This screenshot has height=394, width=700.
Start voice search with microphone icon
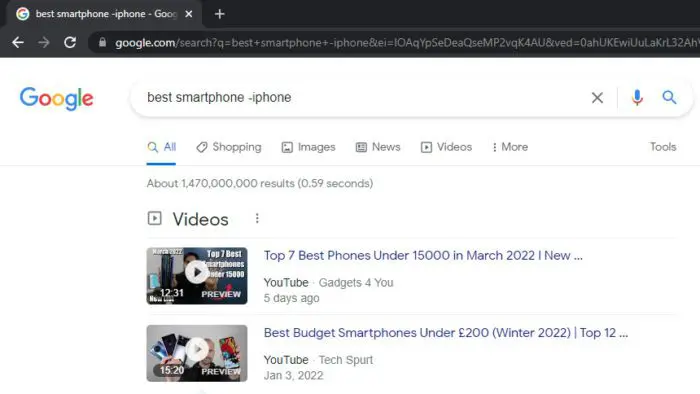[x=637, y=97]
